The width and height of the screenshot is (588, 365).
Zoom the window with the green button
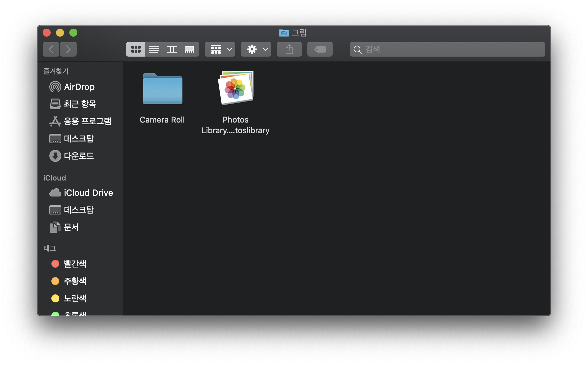(73, 33)
